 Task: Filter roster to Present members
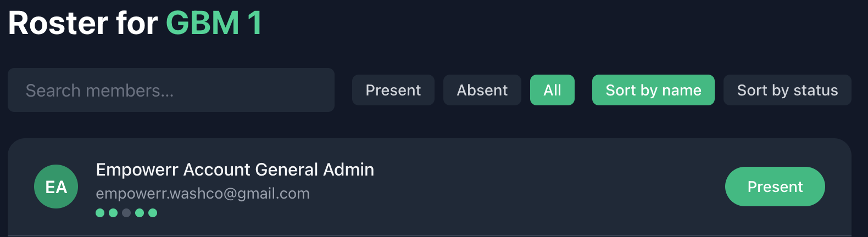tap(393, 90)
